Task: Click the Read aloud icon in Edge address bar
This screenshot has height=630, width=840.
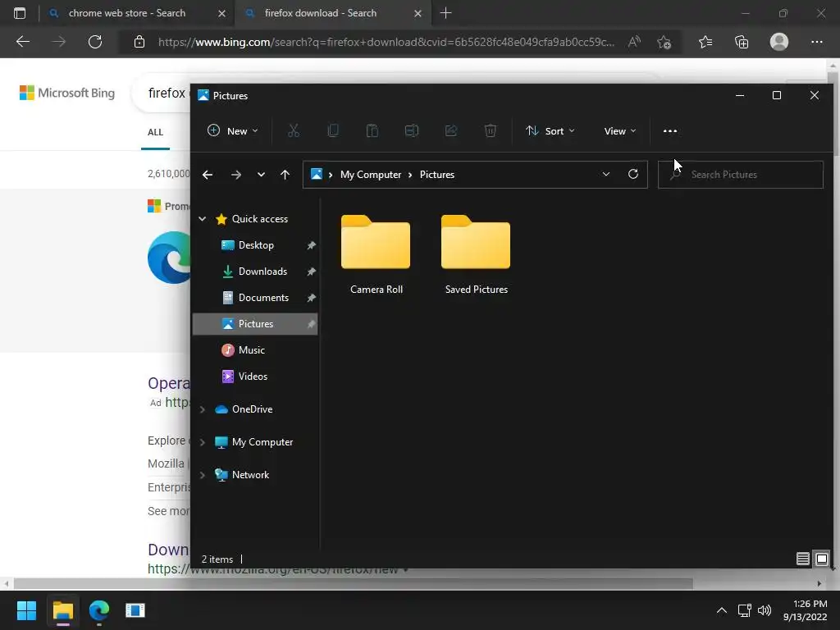Action: 634,42
